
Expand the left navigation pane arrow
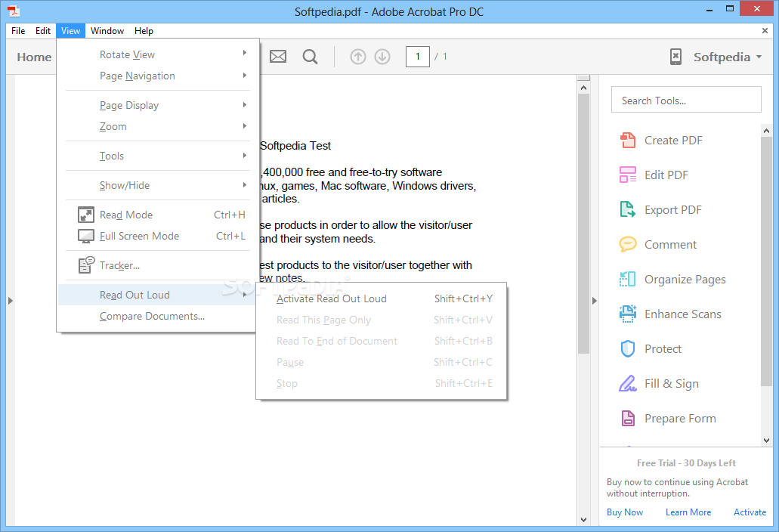pyautogui.click(x=10, y=301)
